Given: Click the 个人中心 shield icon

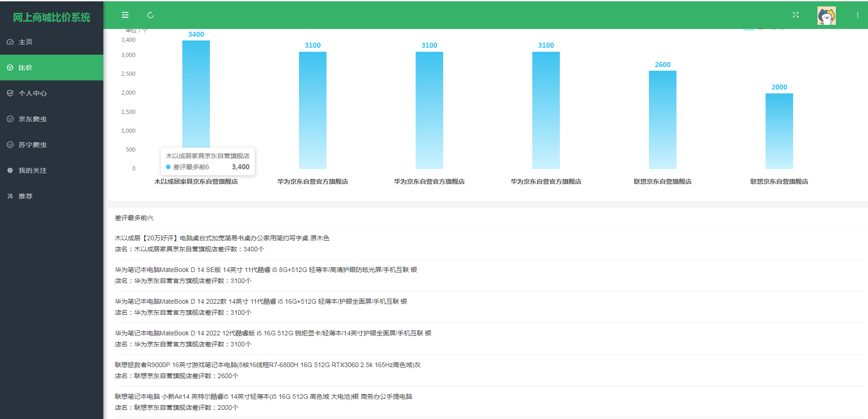Looking at the screenshot, I should point(10,93).
